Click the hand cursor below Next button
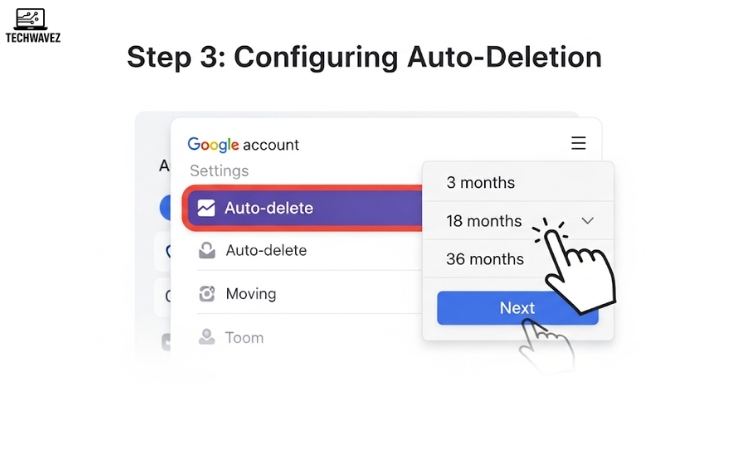This screenshot has width=750, height=460. point(545,346)
